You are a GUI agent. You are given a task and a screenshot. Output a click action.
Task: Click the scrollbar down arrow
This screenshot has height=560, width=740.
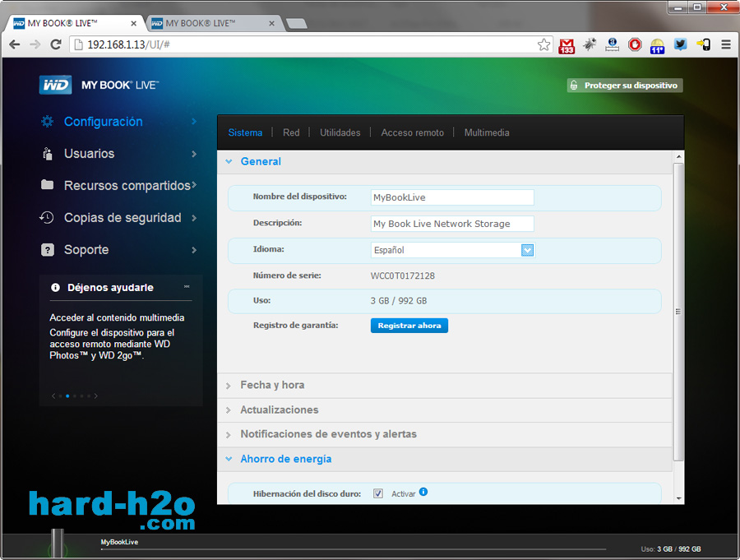pyautogui.click(x=678, y=498)
